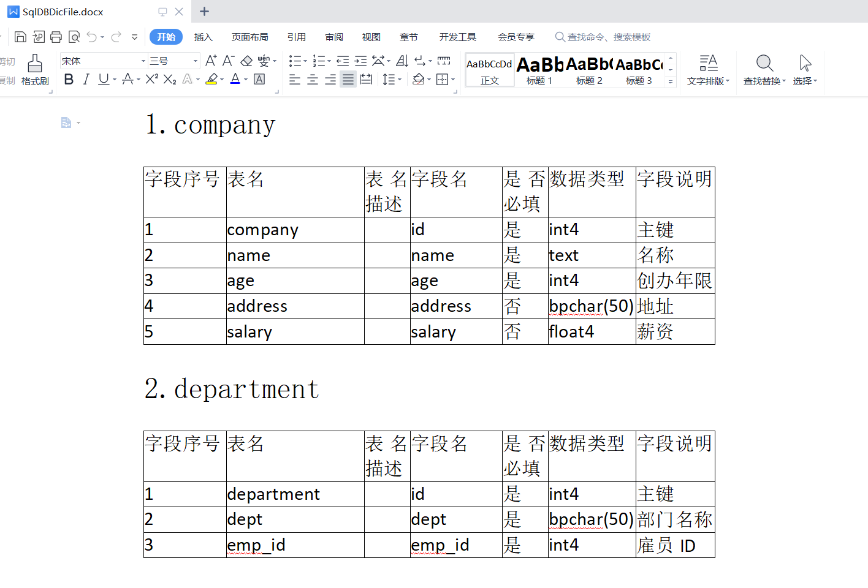Screen dimensions: 868x588
Task: Open the font name dropdown (宋体)
Action: 143,61
